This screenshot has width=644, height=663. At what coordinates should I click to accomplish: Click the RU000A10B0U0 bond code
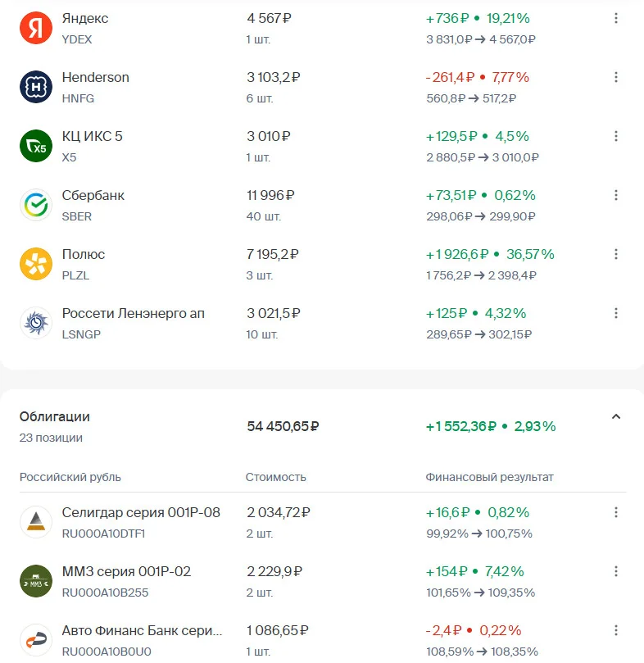pos(107,652)
